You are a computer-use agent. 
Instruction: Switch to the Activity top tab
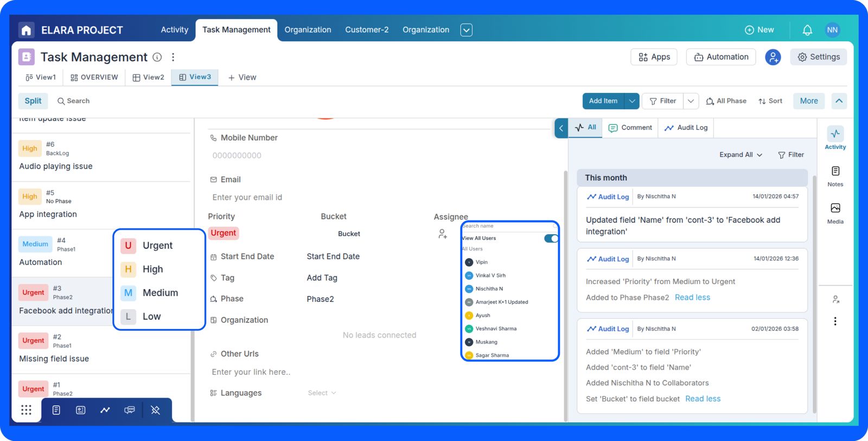[x=175, y=30]
